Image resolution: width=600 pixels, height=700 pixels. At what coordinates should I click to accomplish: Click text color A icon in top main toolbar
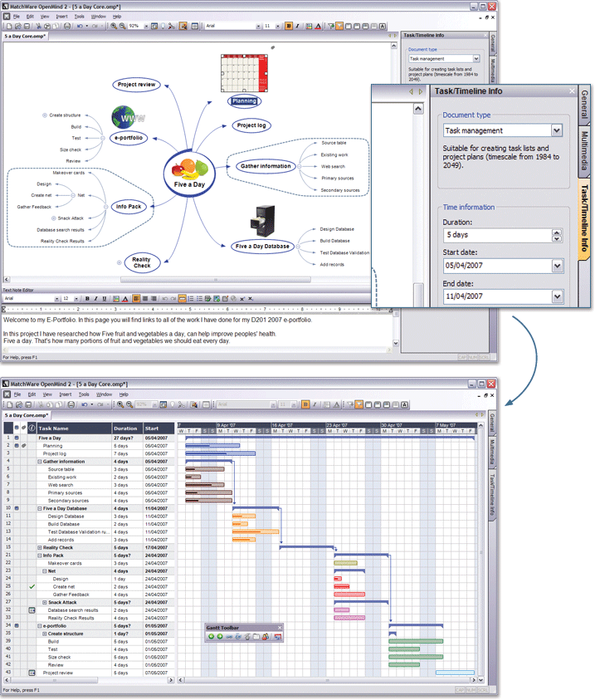(x=318, y=26)
